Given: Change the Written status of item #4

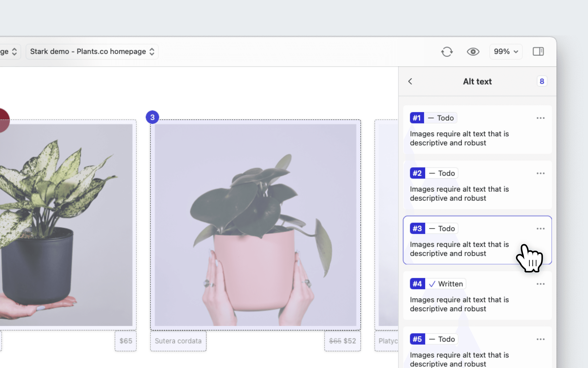Looking at the screenshot, I should pyautogui.click(x=445, y=284).
